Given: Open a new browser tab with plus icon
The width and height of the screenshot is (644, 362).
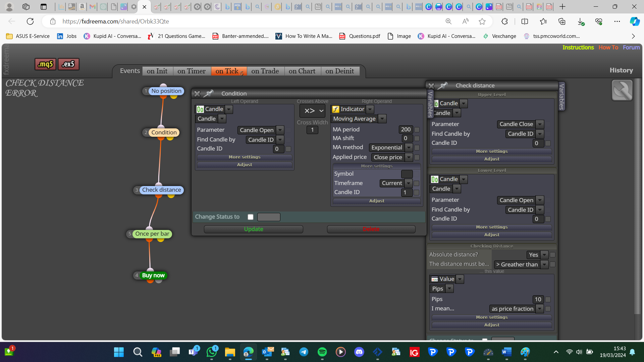Looking at the screenshot, I should tap(562, 7).
